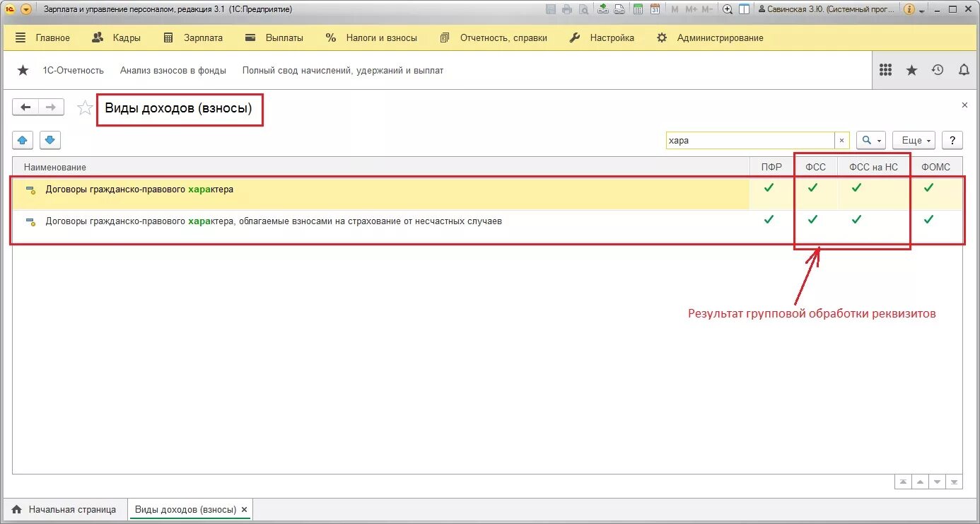Open the Главное menu section

click(x=42, y=38)
